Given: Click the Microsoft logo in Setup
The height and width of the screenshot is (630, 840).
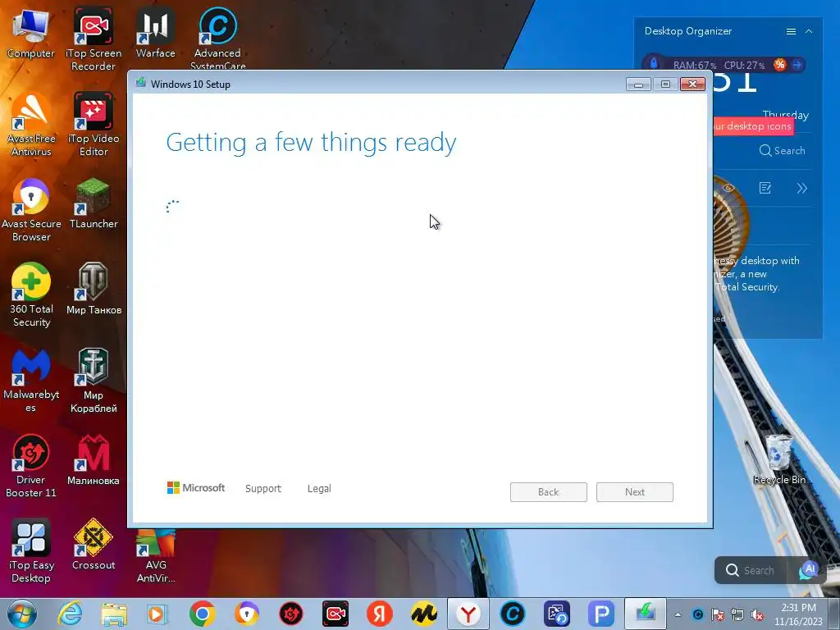Looking at the screenshot, I should click(195, 488).
